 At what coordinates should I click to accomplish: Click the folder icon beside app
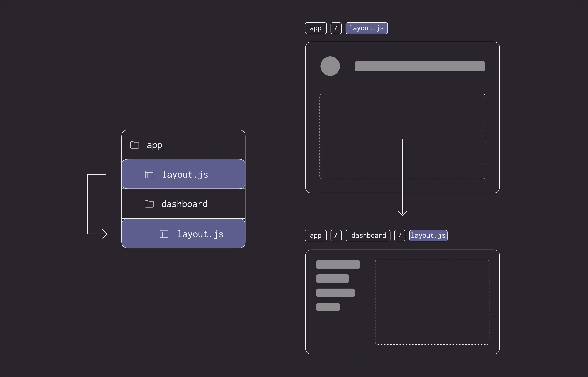point(134,145)
